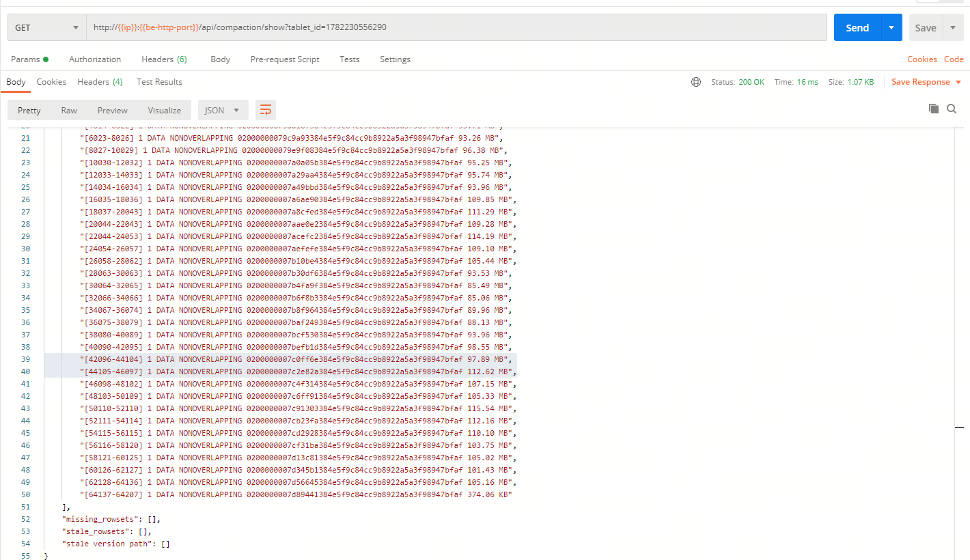
Task: Copy response body with copy icon
Action: point(934,109)
